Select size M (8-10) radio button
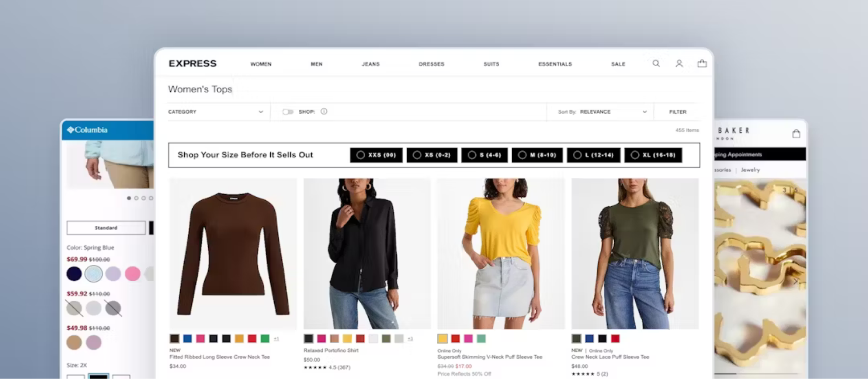The height and width of the screenshot is (379, 868). pos(522,155)
